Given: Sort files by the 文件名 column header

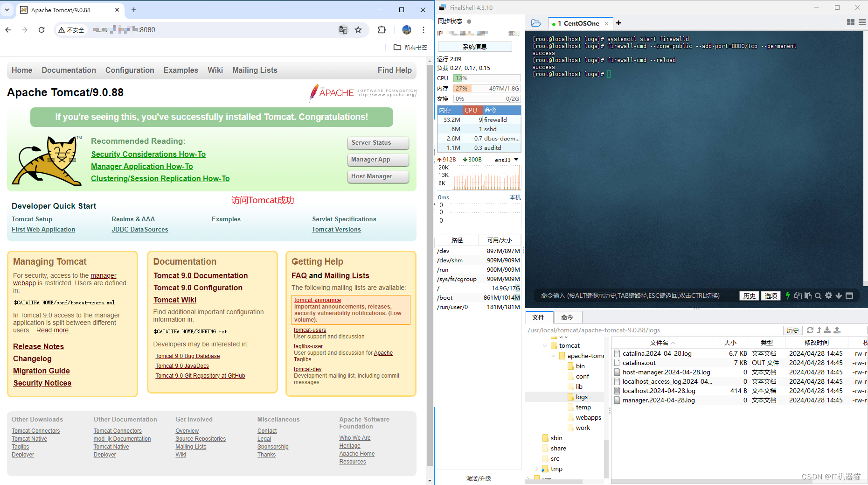Looking at the screenshot, I should pyautogui.click(x=662, y=343).
